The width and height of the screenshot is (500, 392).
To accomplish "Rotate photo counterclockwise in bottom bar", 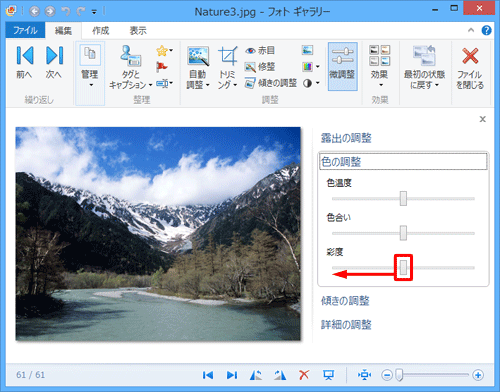I will tap(256, 375).
